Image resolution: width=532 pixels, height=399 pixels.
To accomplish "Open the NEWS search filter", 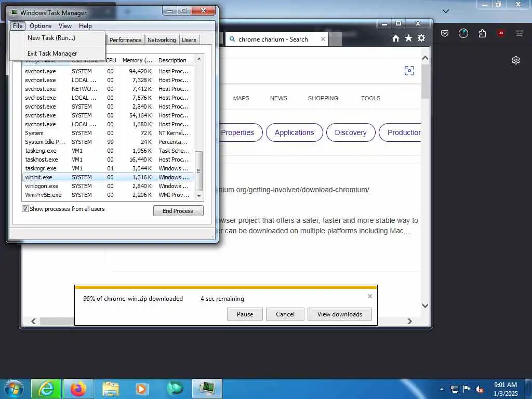I will [278, 98].
